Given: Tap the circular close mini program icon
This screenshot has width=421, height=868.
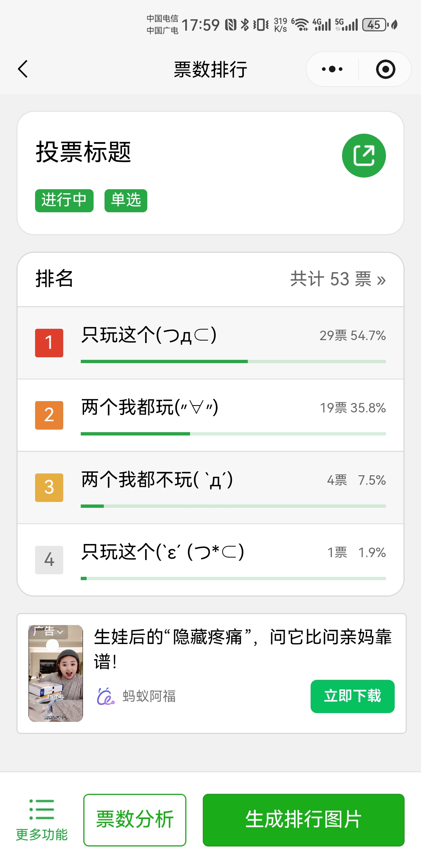Looking at the screenshot, I should [386, 69].
